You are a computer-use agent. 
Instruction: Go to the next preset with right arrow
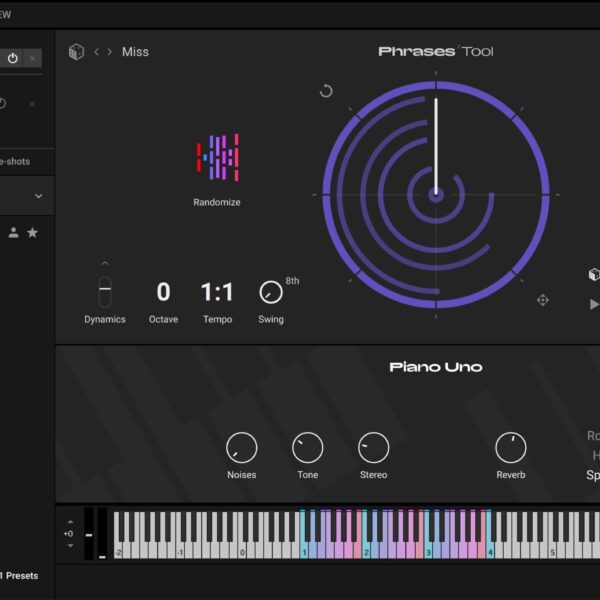click(x=109, y=52)
